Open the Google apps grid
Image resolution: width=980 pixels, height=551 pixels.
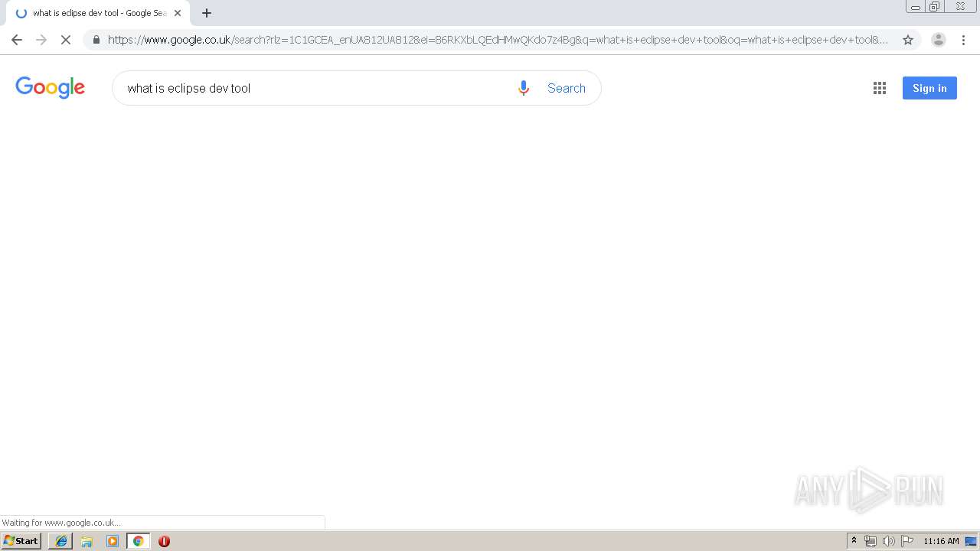coord(880,88)
